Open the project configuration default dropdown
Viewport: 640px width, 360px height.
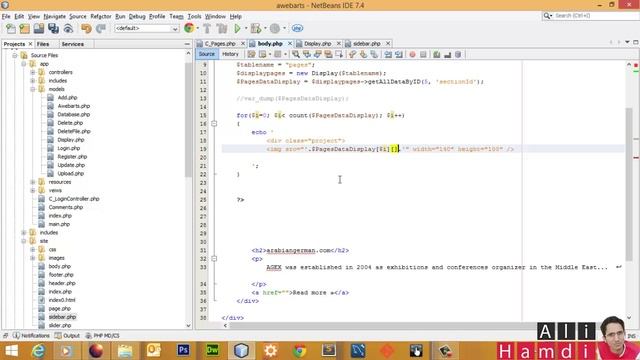click(x=147, y=28)
